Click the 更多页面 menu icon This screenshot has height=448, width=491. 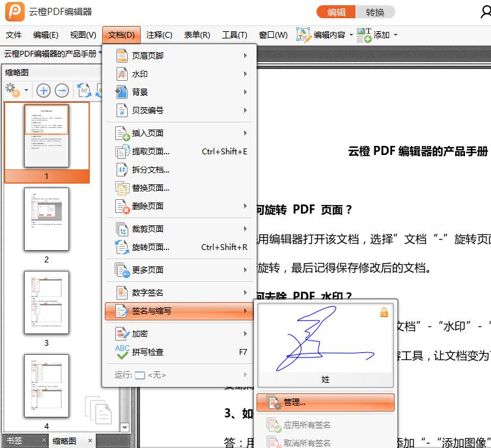pyautogui.click(x=122, y=270)
